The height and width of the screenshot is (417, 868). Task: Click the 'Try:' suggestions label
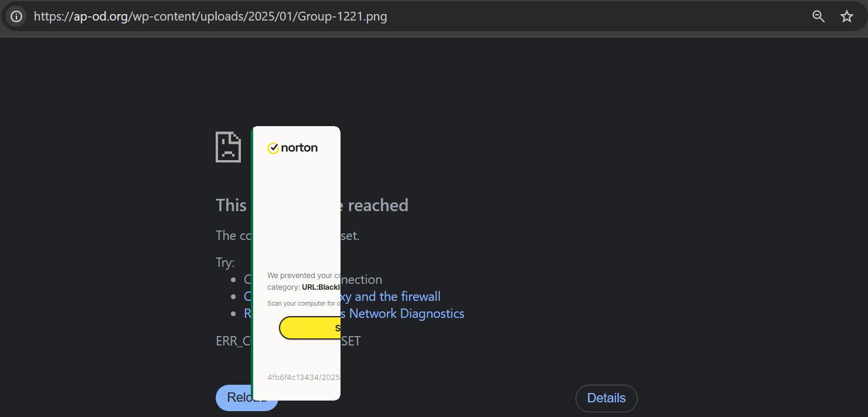pyautogui.click(x=225, y=263)
